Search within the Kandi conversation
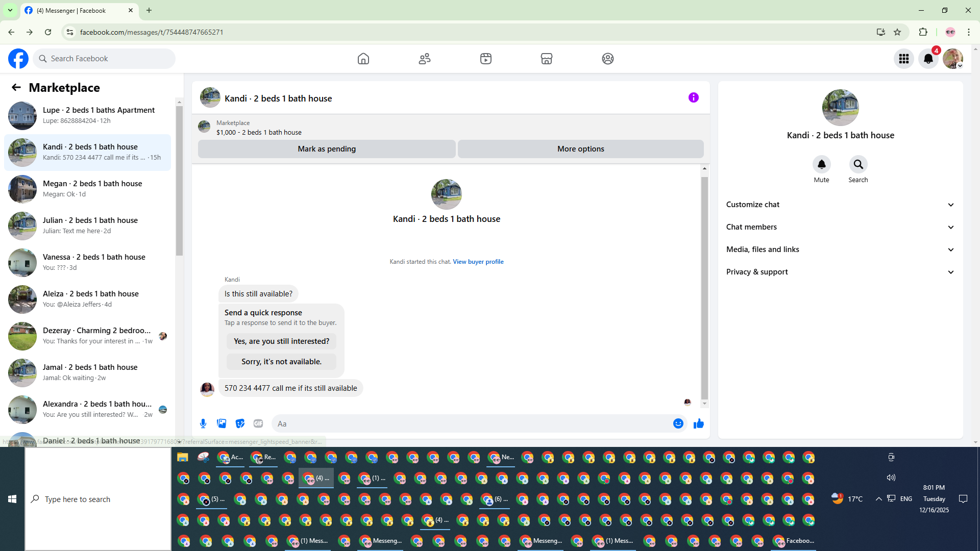 859,164
